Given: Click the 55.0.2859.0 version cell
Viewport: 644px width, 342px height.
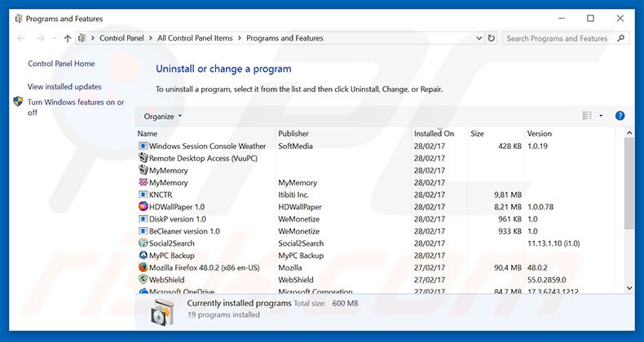Looking at the screenshot, I should (547, 279).
